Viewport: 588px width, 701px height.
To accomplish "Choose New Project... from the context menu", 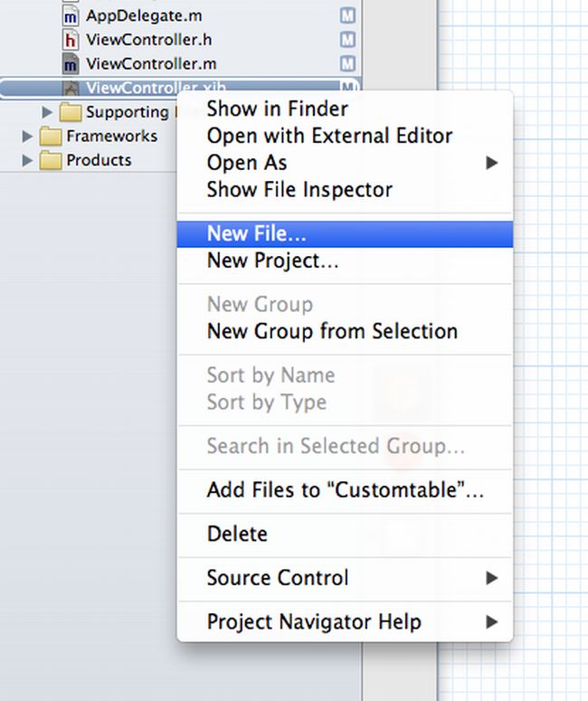I will tap(272, 261).
